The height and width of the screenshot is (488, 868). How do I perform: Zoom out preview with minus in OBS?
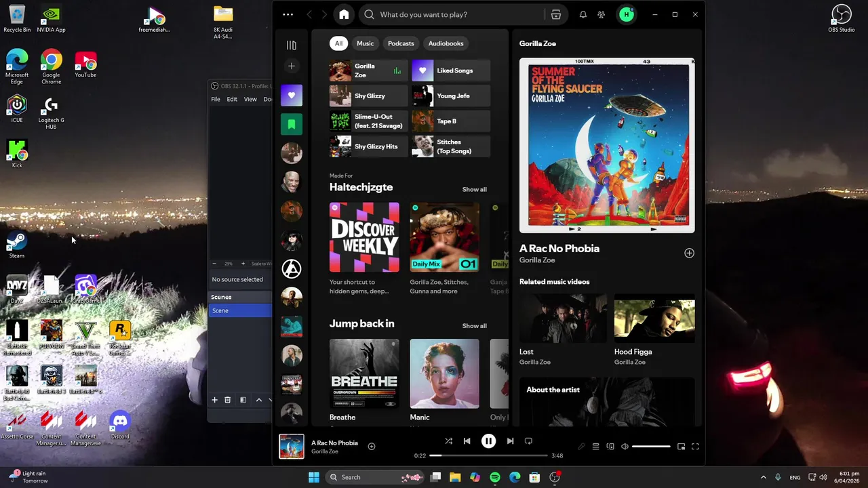pyautogui.click(x=214, y=264)
